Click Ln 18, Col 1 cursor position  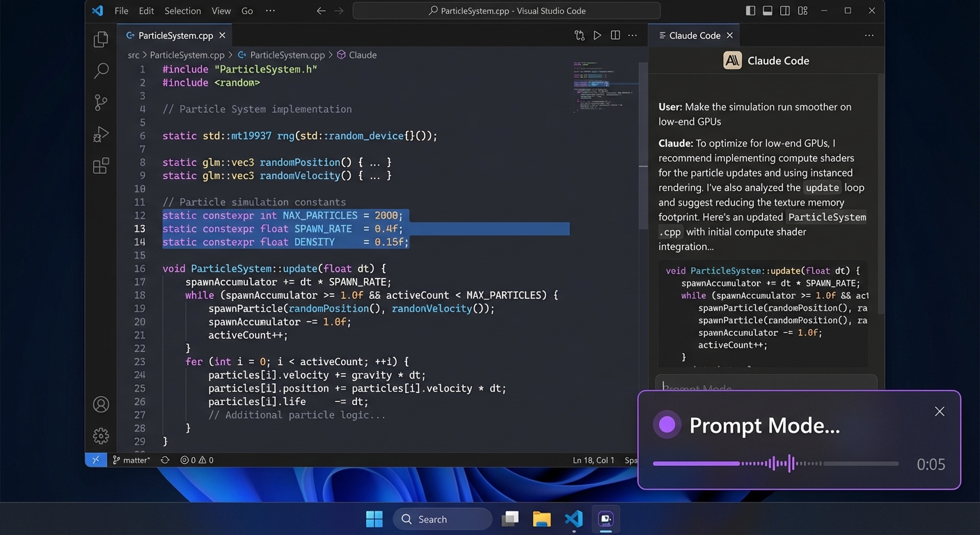pyautogui.click(x=594, y=460)
